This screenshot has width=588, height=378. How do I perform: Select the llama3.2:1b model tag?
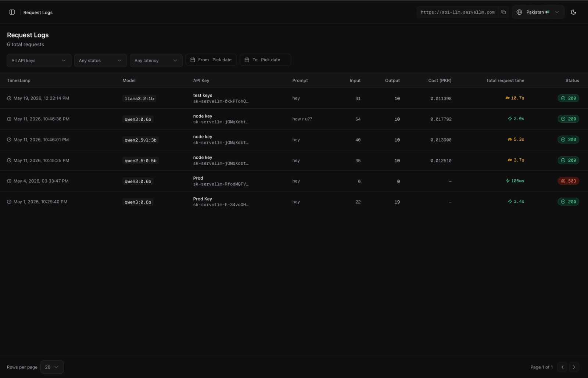coord(139,98)
